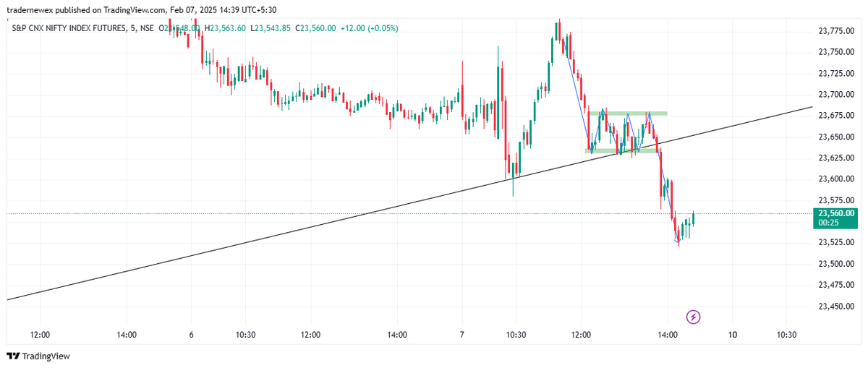Click the 23,450.00 price scale label
868x368 pixels.
coord(837,306)
